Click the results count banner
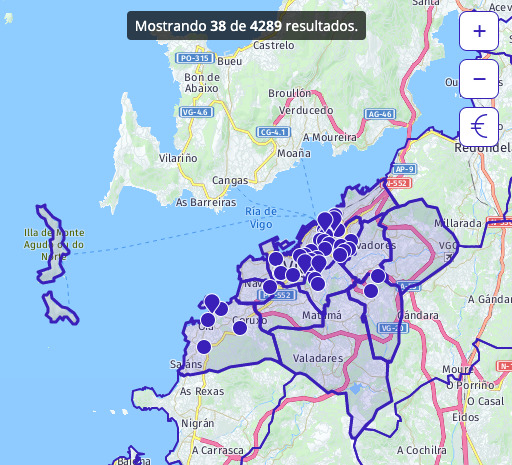This screenshot has width=512, height=465. [246, 26]
